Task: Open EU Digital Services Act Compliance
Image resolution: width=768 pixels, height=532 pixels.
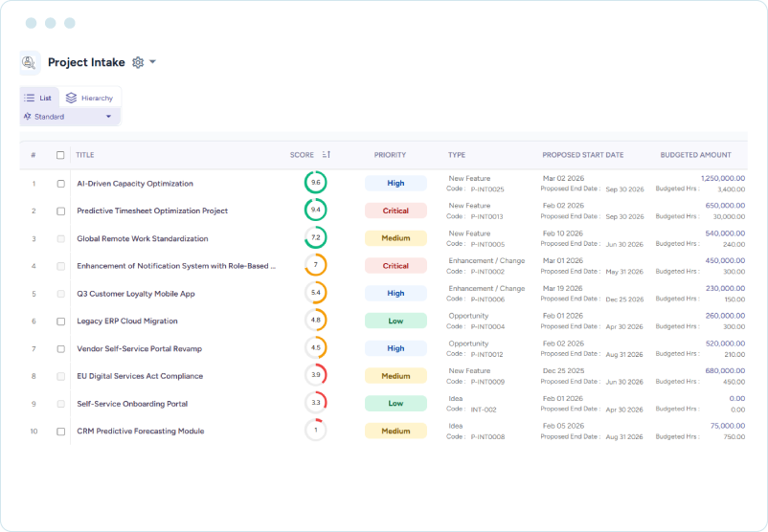Action: [x=140, y=376]
